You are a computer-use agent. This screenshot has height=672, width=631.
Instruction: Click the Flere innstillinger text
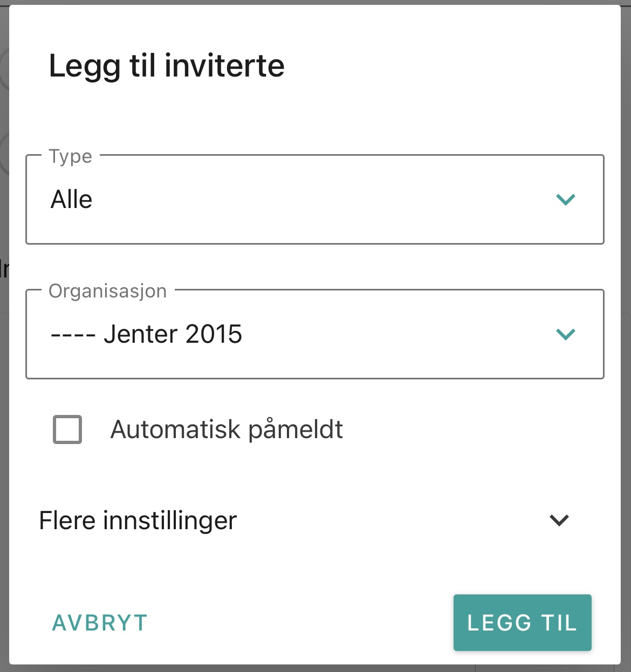tap(138, 521)
